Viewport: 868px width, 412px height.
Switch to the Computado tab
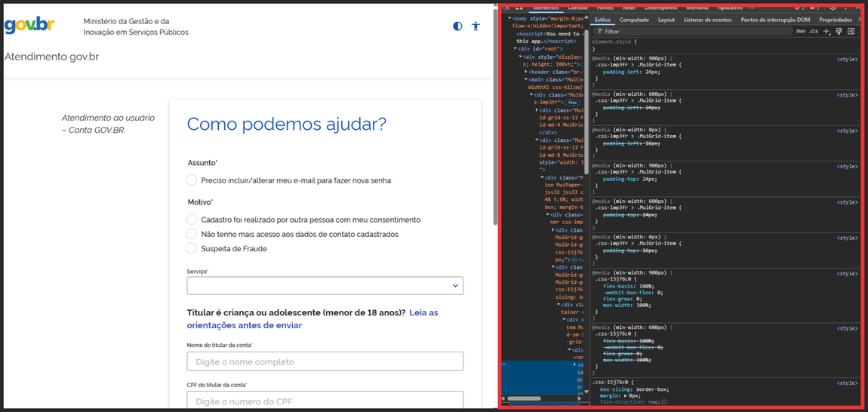(634, 20)
